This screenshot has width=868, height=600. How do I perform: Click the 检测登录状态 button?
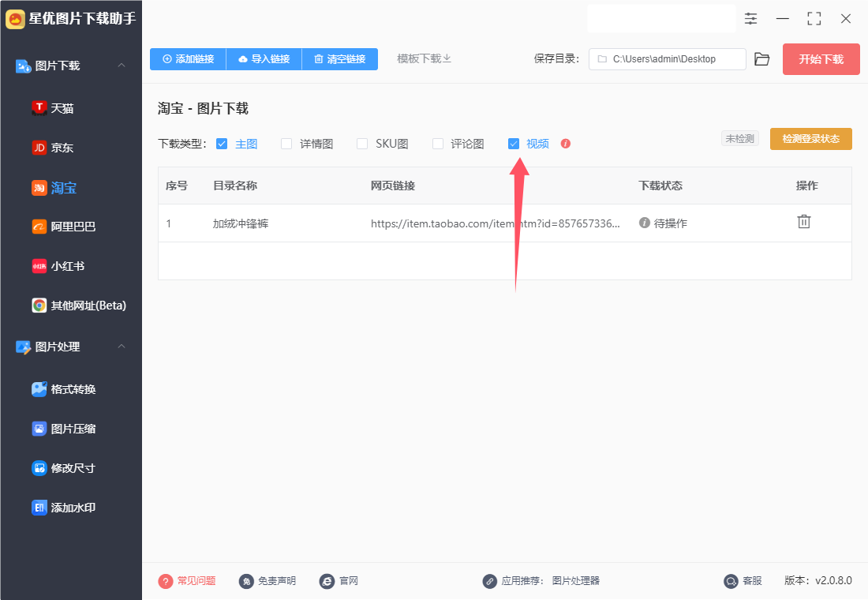tap(810, 139)
